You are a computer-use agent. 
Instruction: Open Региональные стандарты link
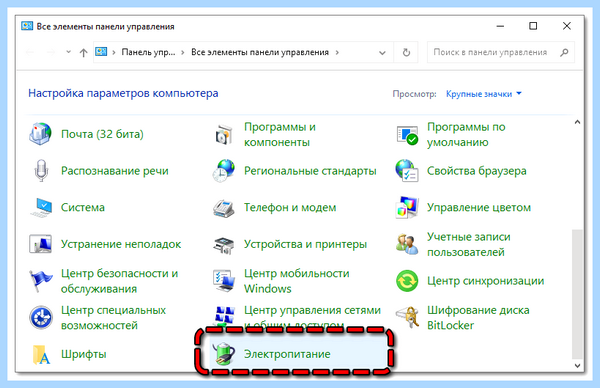310,171
